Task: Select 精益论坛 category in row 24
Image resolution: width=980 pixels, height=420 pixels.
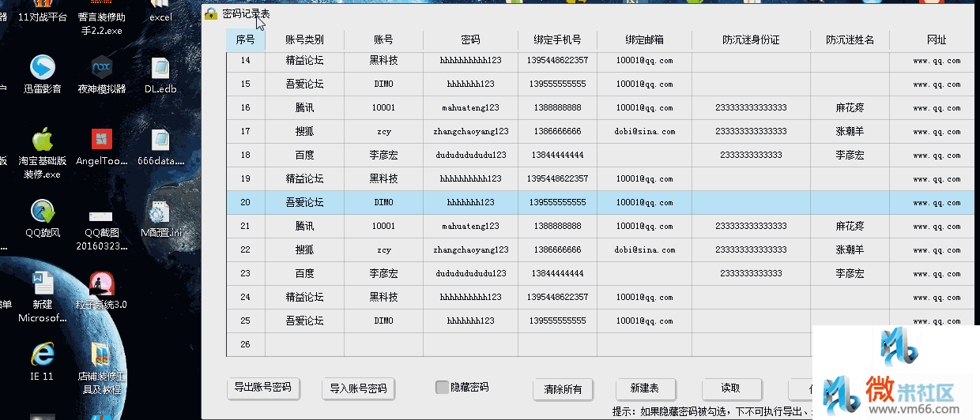Action: [304, 298]
